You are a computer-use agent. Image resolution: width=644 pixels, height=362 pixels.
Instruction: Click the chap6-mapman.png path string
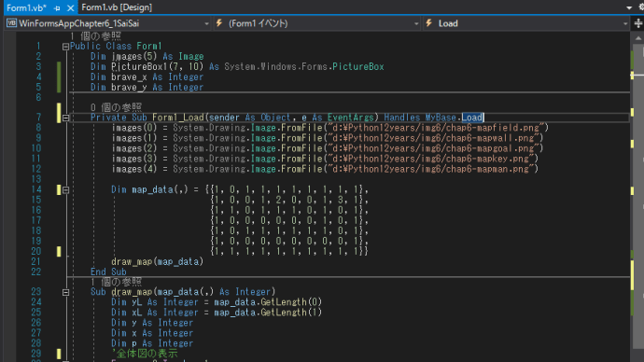pyautogui.click(x=430, y=169)
